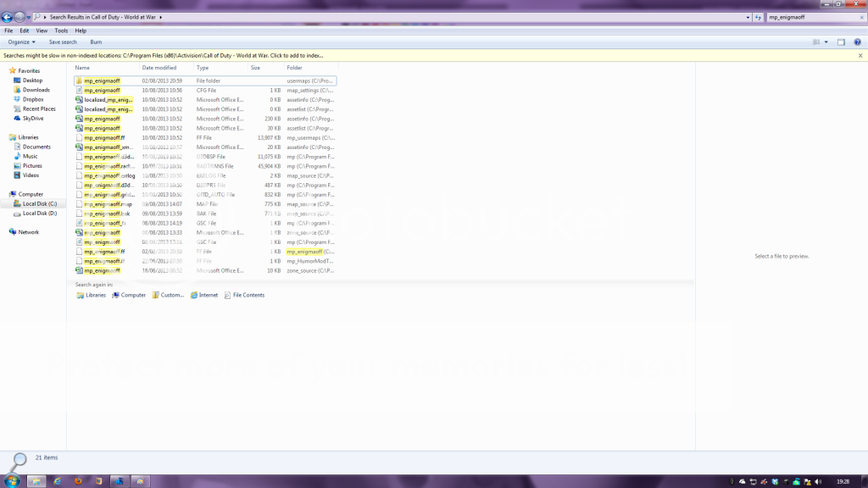
Task: Clear the mp_enigmaoff search box text
Action: 860,17
